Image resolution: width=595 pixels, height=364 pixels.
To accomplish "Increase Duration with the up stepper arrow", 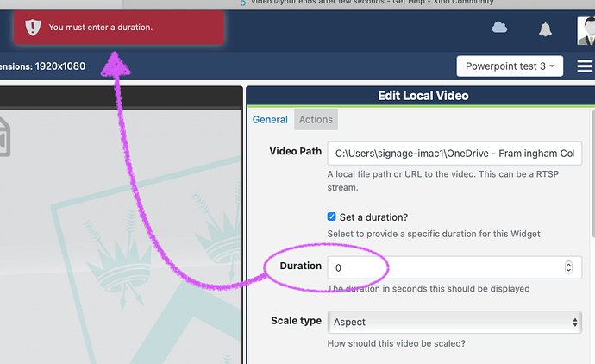I will coord(568,264).
